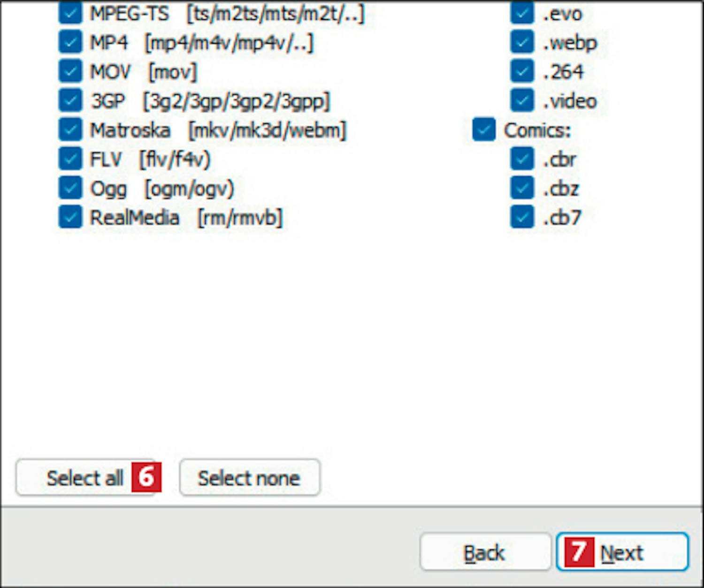Go Back to the previous step
Image resolution: width=704 pixels, height=588 pixels.
[485, 552]
